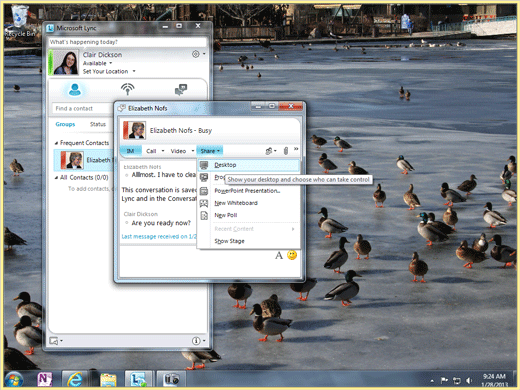Select New Whiteboard from Share menu

point(249,203)
